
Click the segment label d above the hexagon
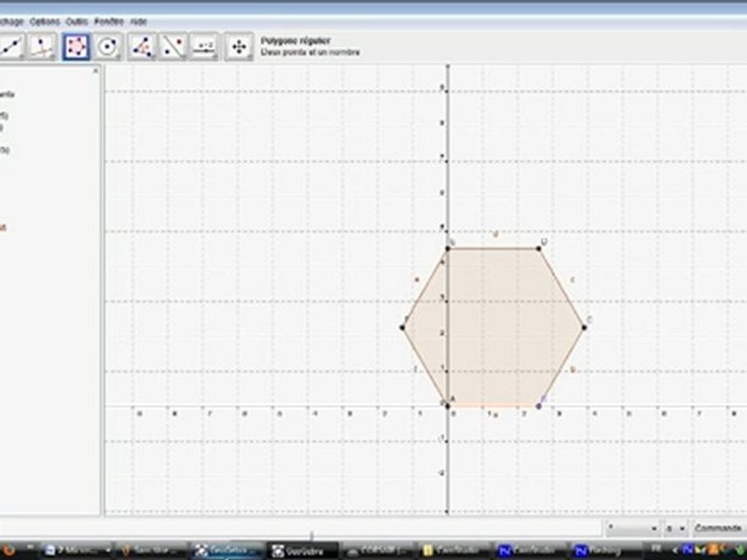(496, 234)
